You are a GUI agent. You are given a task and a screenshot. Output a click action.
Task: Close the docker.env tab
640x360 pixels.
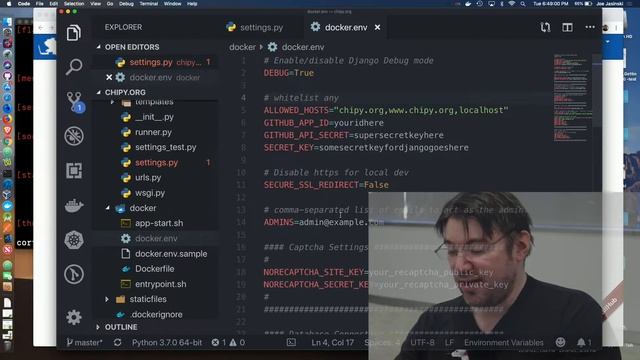coord(378,27)
